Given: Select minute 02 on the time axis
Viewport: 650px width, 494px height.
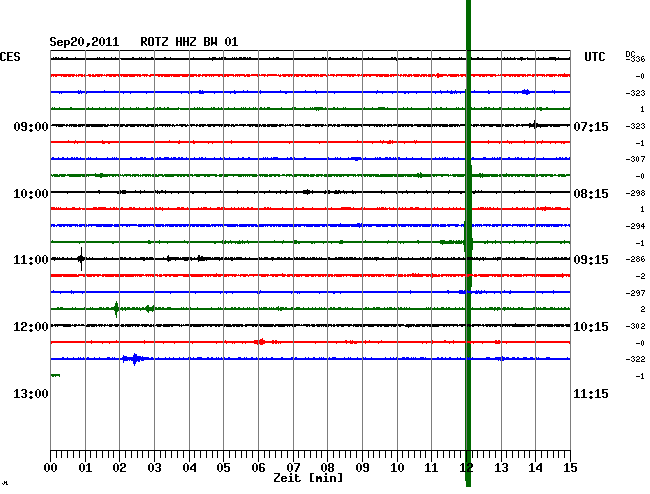Looking at the screenshot, I should pyautogui.click(x=119, y=468).
